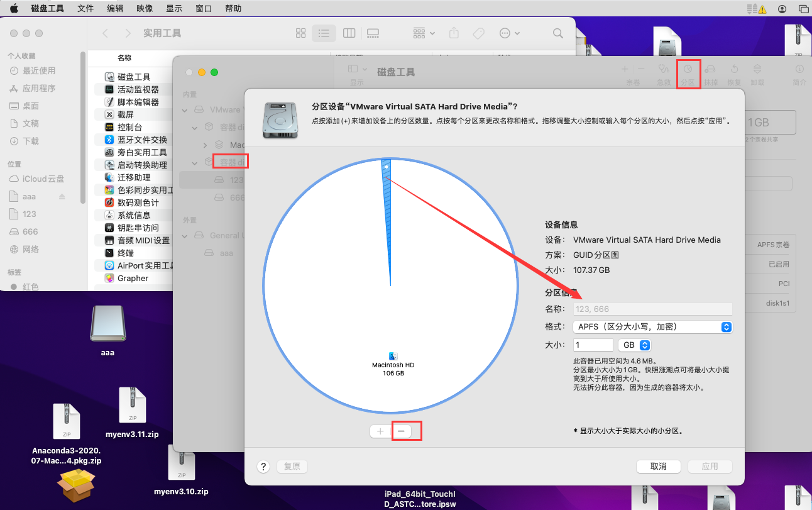Open iCloud云盘 in Finder sidebar
Screen dimensions: 812x510
click(43, 179)
